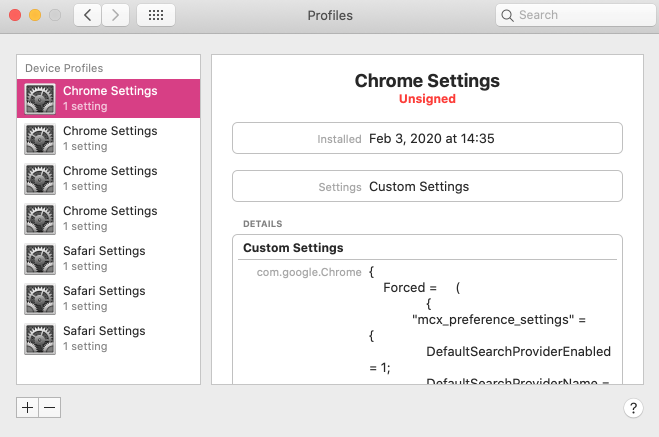Click the DefaultSearchProviderEnabled key text
Viewport: 659px width, 437px height.
519,352
